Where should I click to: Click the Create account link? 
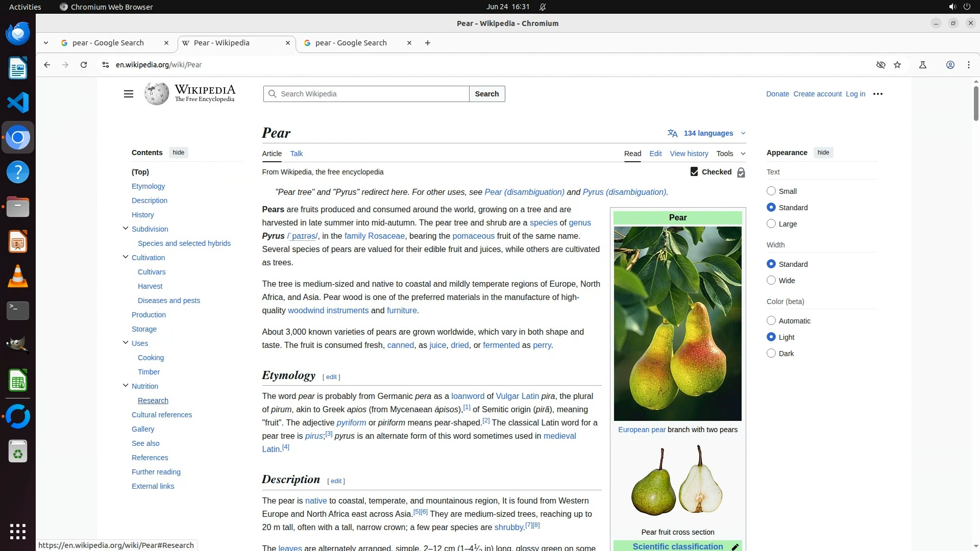pyautogui.click(x=817, y=94)
